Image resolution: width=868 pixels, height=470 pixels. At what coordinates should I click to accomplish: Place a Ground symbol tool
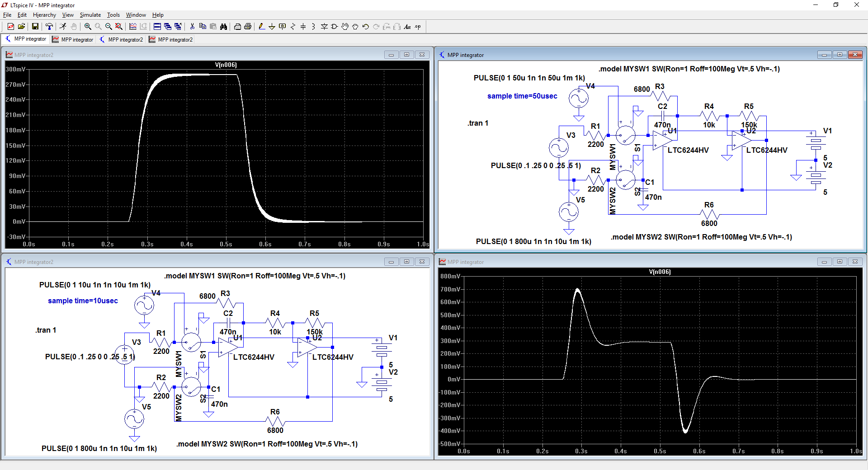pos(272,27)
